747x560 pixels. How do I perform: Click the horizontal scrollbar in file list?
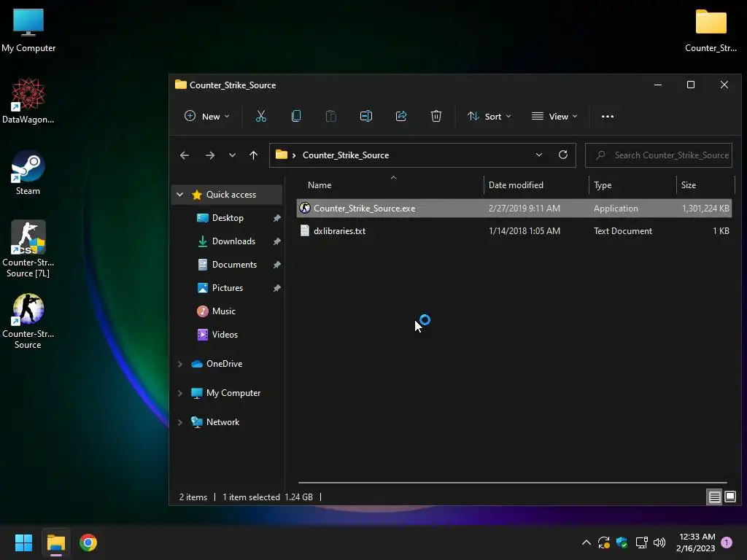[x=513, y=483]
